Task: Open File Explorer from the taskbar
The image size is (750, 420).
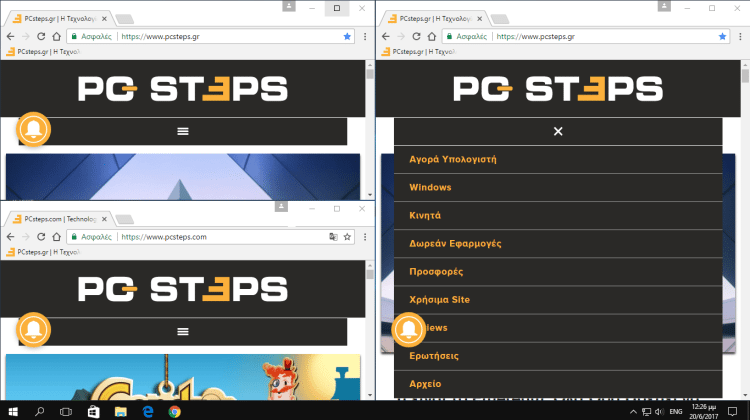Action: tap(121, 411)
